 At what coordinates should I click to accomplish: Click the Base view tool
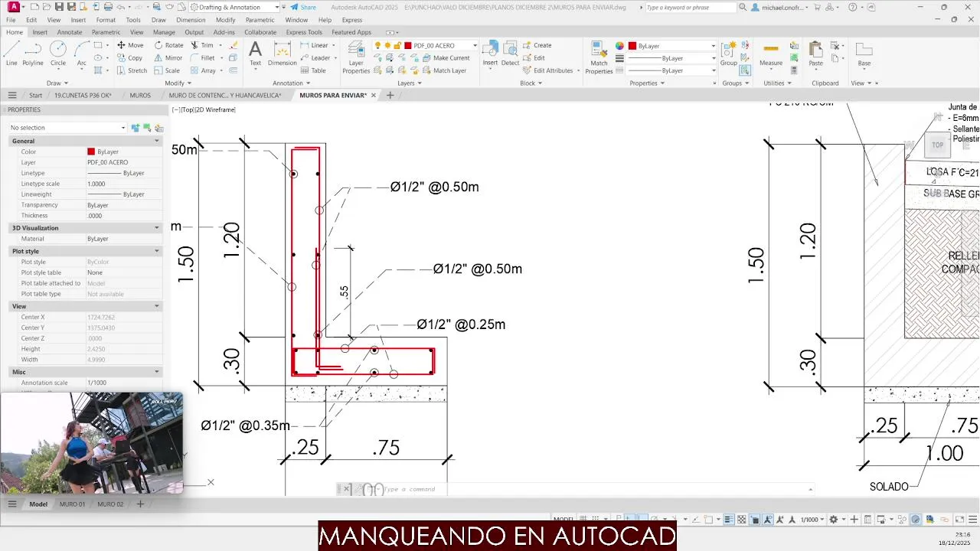click(x=864, y=54)
